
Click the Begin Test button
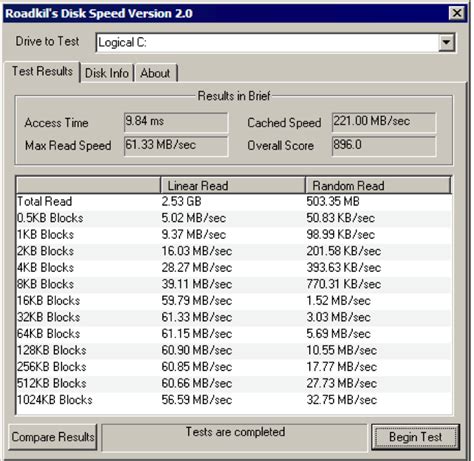pos(415,437)
